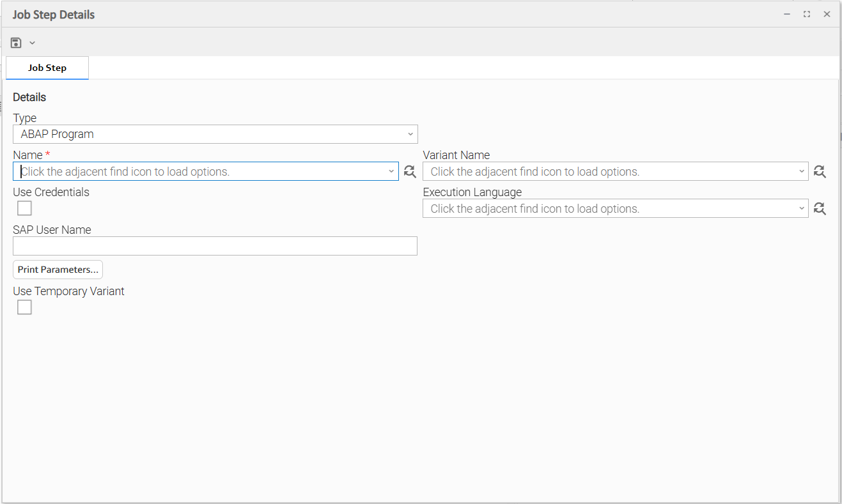Switch to the Job Step tab
Image resolution: width=842 pixels, height=504 pixels.
(x=47, y=68)
